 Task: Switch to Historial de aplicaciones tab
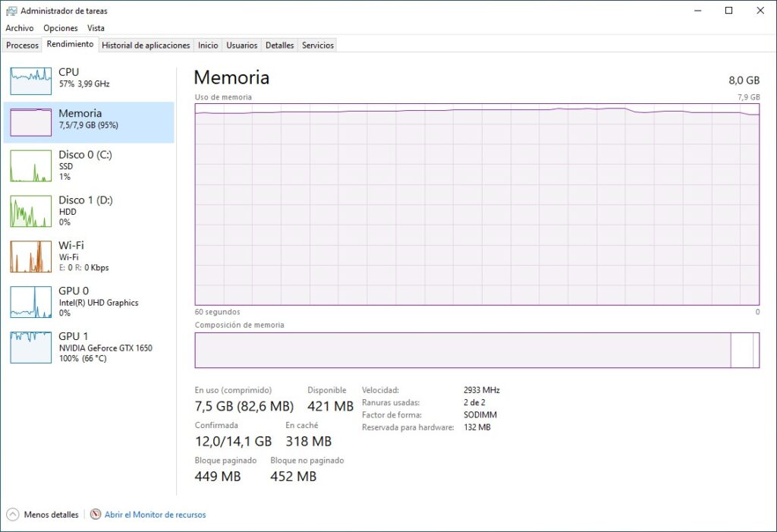(x=146, y=45)
